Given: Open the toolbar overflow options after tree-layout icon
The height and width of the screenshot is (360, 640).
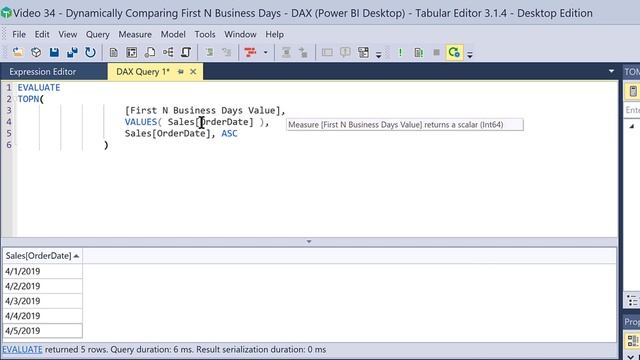Looking at the screenshot, I should click(x=378, y=54).
